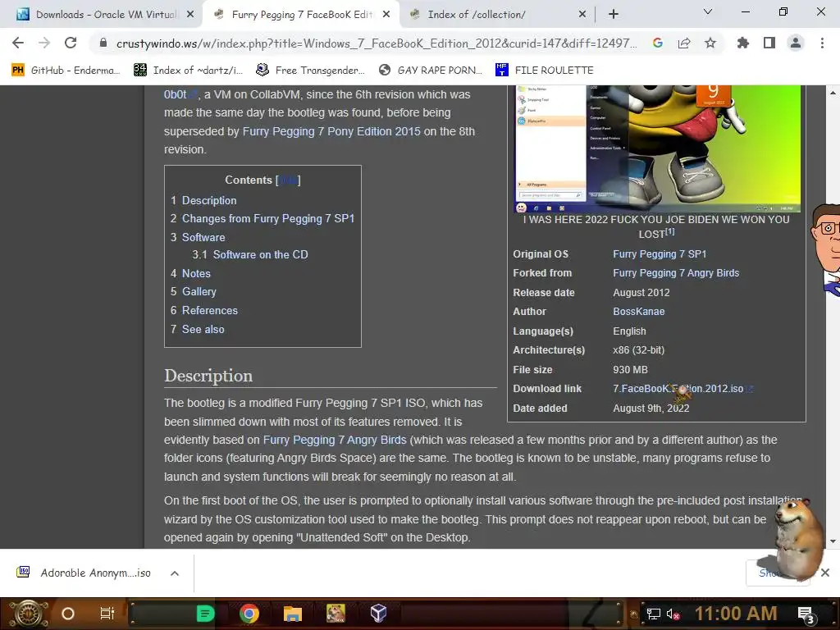Open File Explorer from the taskbar
The height and width of the screenshot is (630, 840).
click(x=293, y=614)
